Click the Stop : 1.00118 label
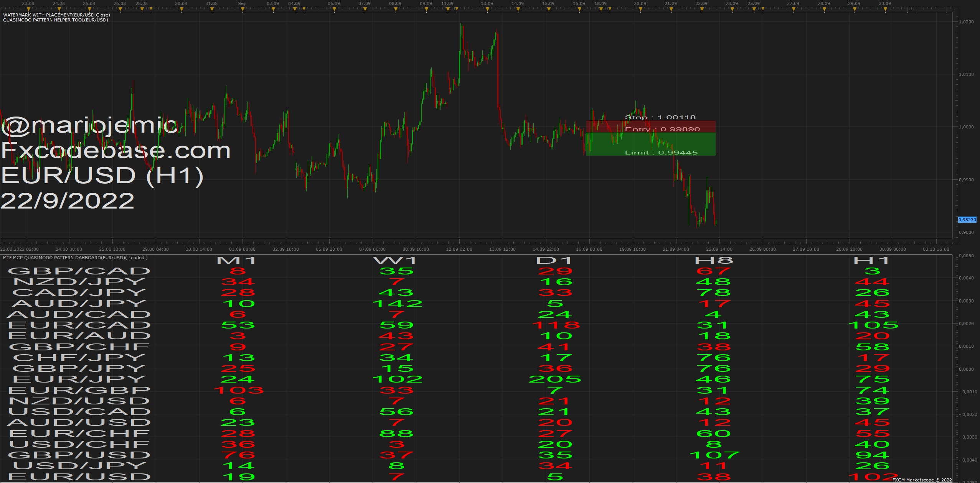980x483 pixels. [x=660, y=117]
